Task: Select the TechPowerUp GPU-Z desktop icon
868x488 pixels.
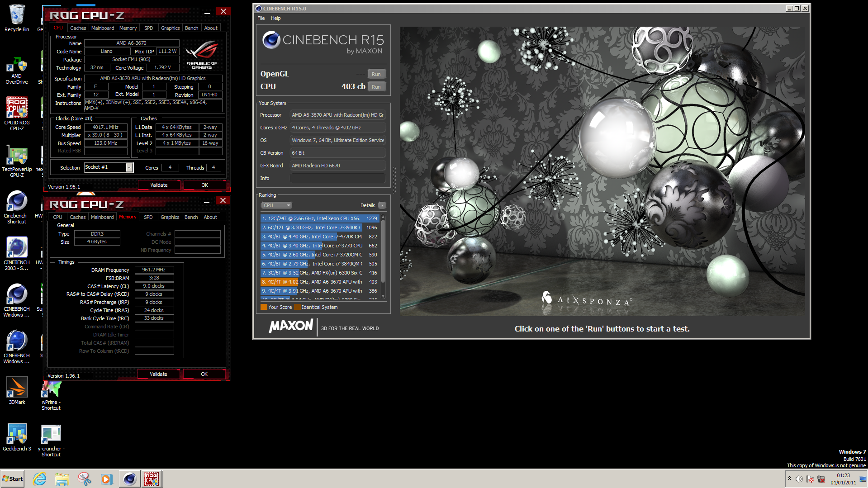Action: coord(17,161)
